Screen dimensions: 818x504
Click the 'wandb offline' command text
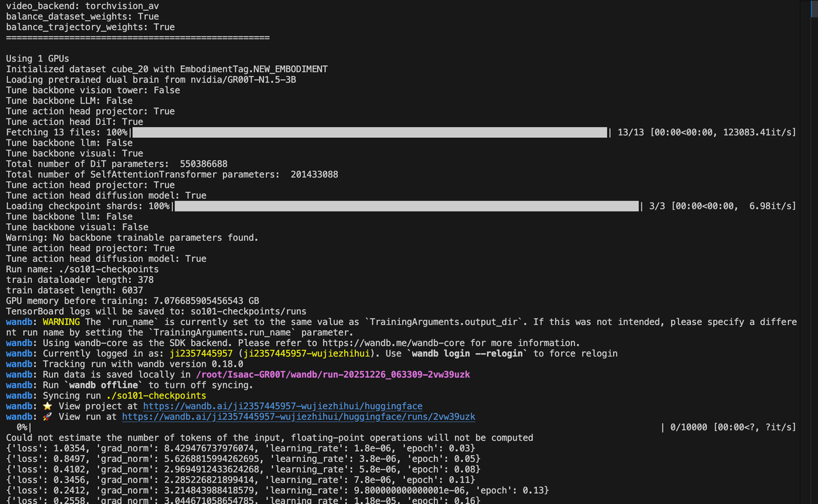[104, 385]
